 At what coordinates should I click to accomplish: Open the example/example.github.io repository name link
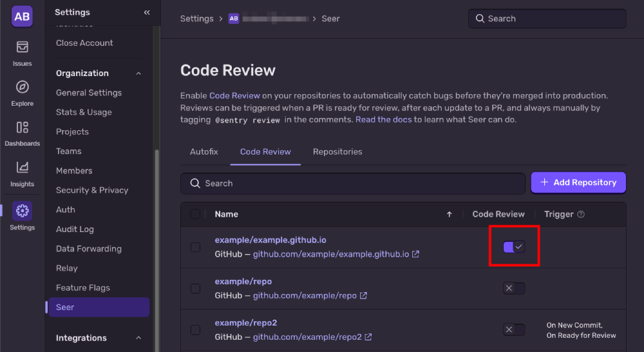(x=270, y=240)
